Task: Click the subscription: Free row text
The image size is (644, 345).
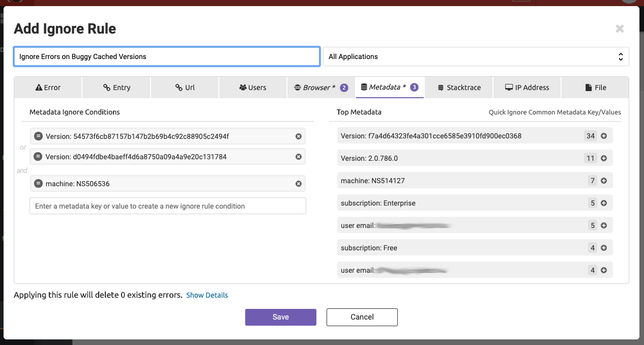Action: [x=369, y=248]
